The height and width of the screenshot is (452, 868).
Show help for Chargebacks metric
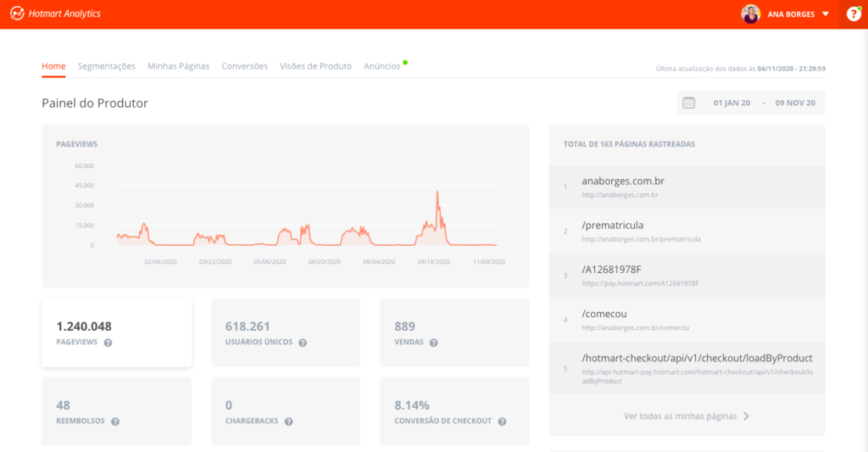[x=288, y=421]
